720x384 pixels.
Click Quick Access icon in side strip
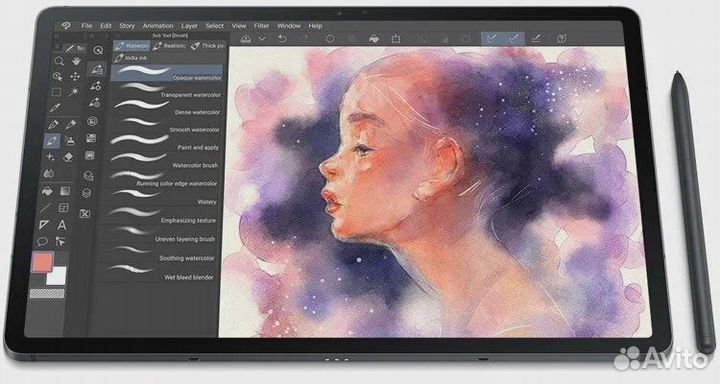click(98, 51)
